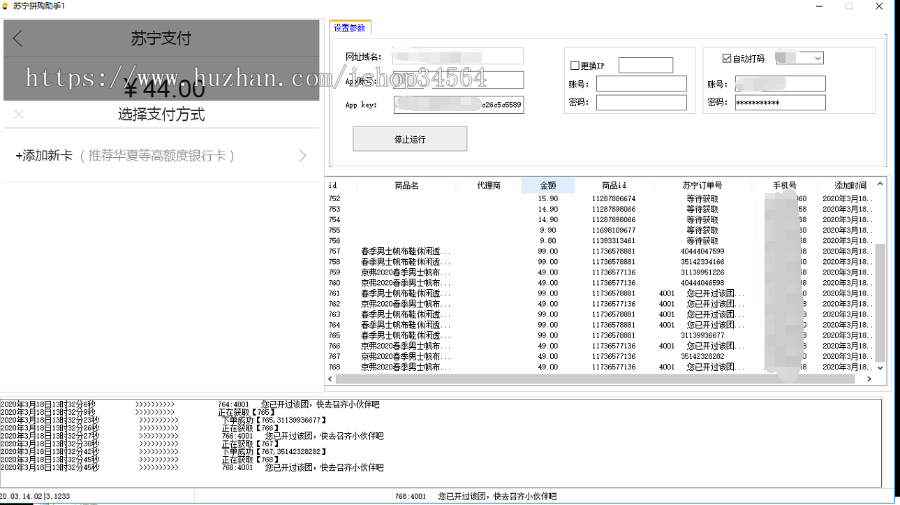
Task: Click log line 下单成功【767,35142328282】
Action: (274, 452)
